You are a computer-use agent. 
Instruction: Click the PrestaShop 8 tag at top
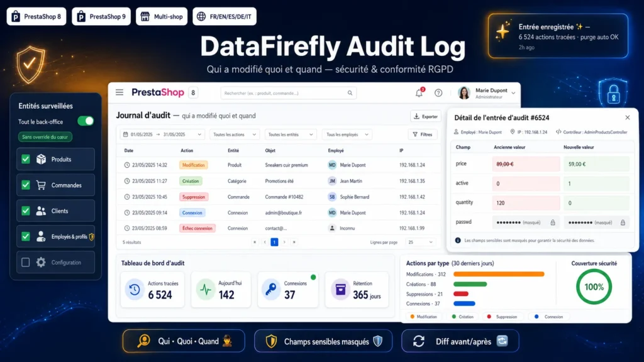coord(36,16)
